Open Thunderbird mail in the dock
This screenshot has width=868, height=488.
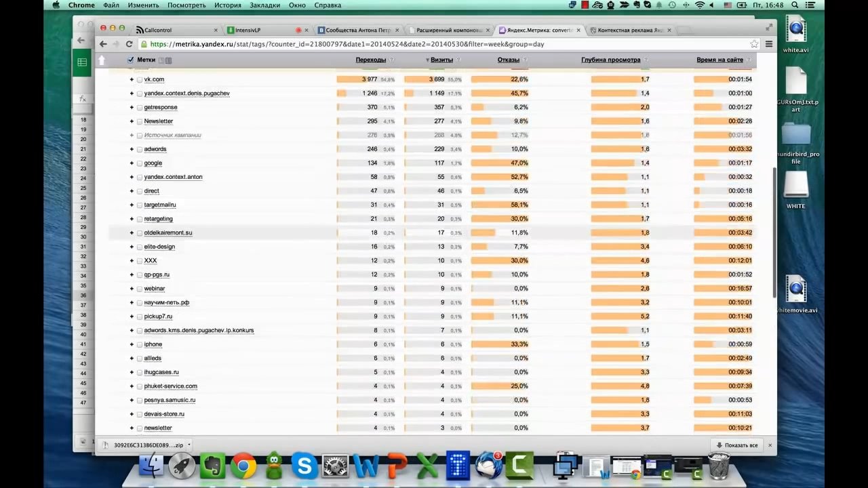coord(489,466)
